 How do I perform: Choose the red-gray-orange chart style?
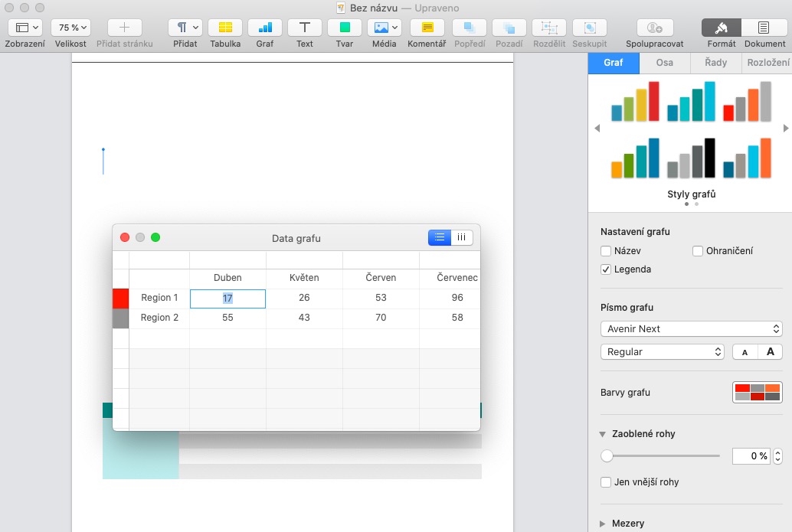[x=747, y=102]
